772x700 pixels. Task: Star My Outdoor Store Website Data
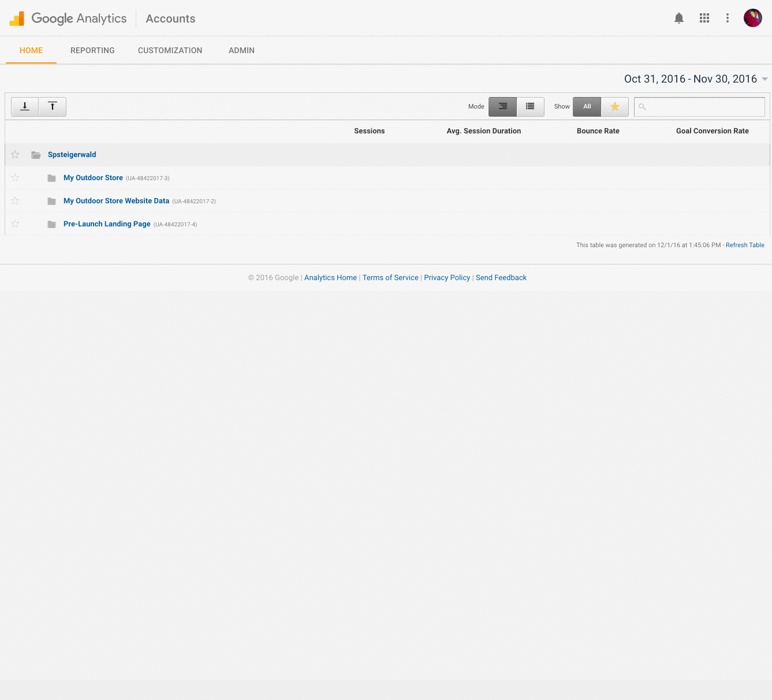coord(15,200)
